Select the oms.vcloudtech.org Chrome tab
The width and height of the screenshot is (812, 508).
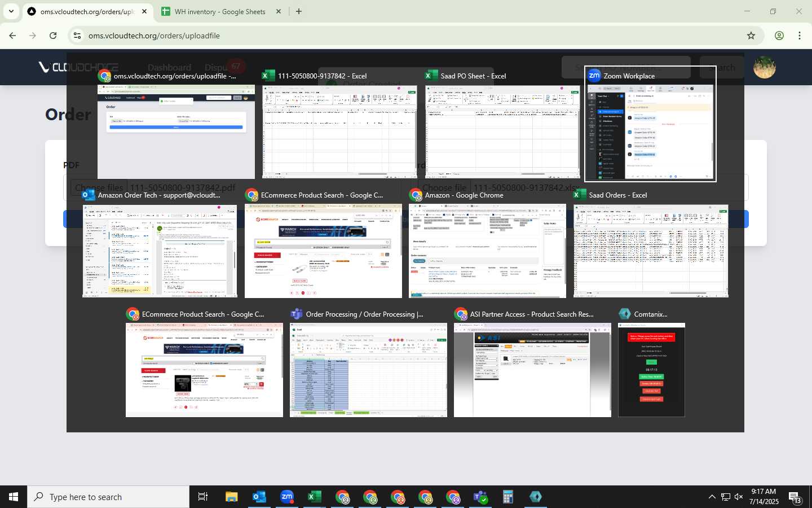tap(87, 11)
